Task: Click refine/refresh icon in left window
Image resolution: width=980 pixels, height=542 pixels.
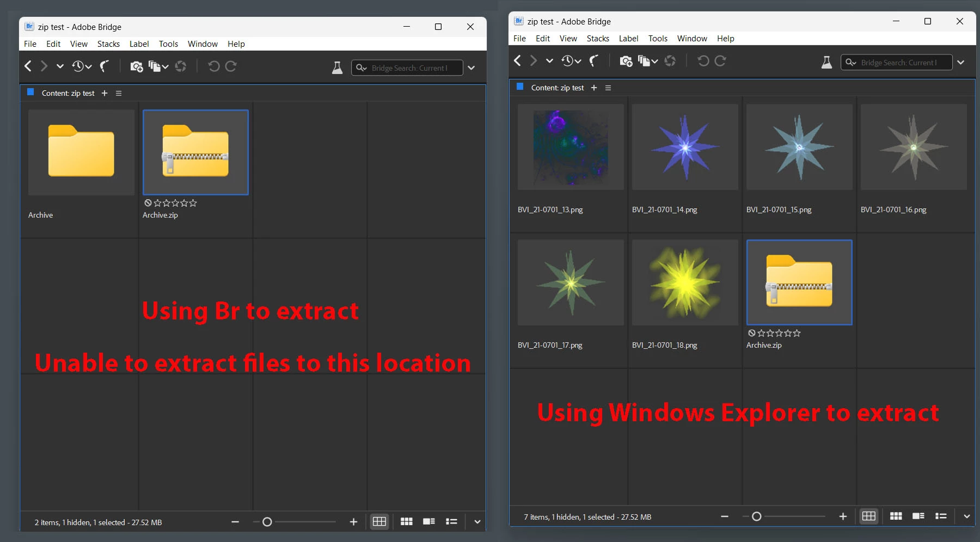Action: [x=181, y=66]
